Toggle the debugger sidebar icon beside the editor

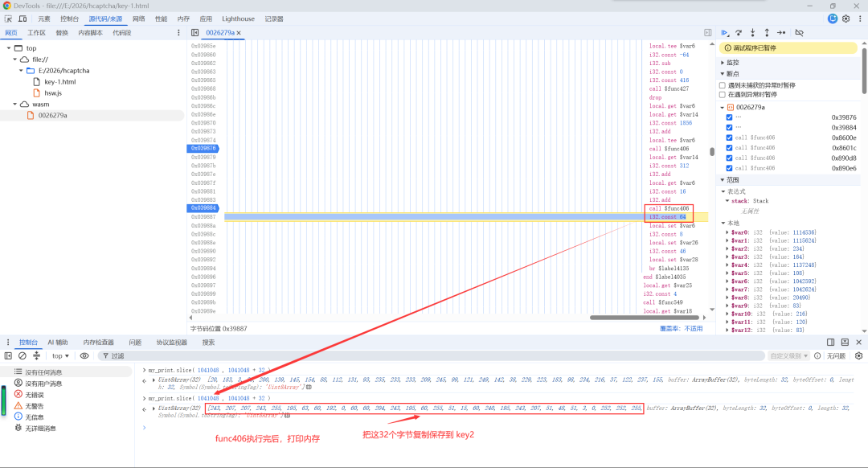pos(707,33)
